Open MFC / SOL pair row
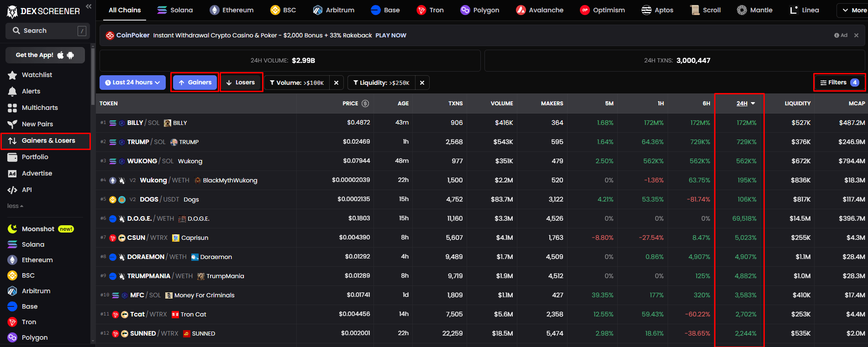Viewport: 868px width, 347px height. click(482, 295)
